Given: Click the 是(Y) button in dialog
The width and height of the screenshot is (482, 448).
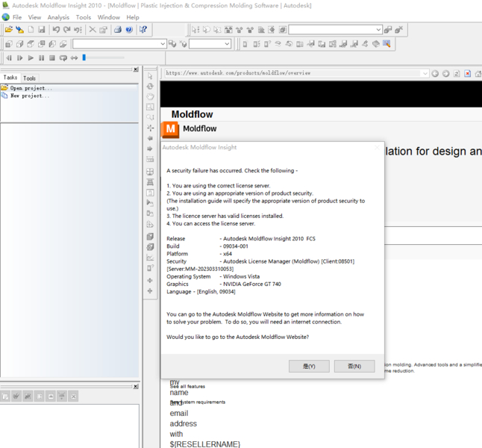Looking at the screenshot, I should click(x=309, y=366).
